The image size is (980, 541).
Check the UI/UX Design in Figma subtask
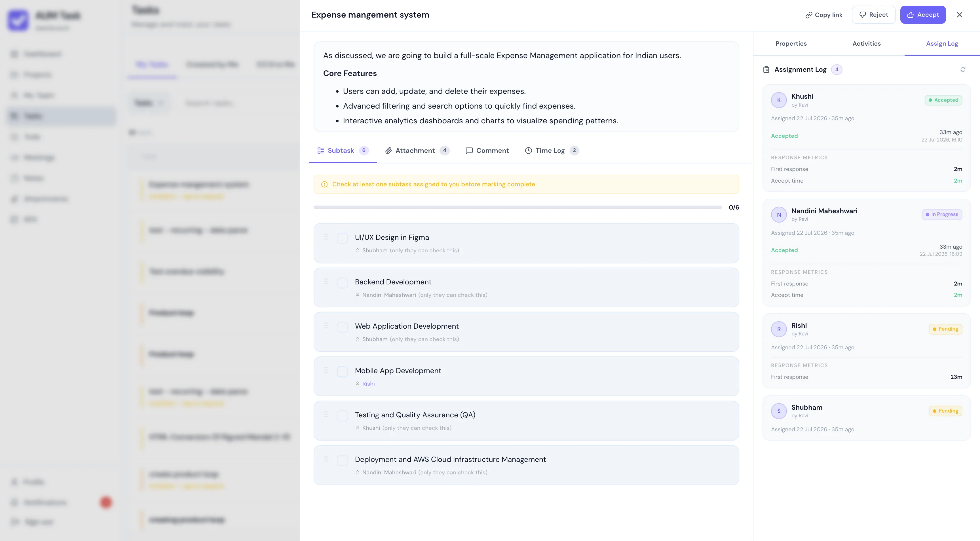point(342,238)
